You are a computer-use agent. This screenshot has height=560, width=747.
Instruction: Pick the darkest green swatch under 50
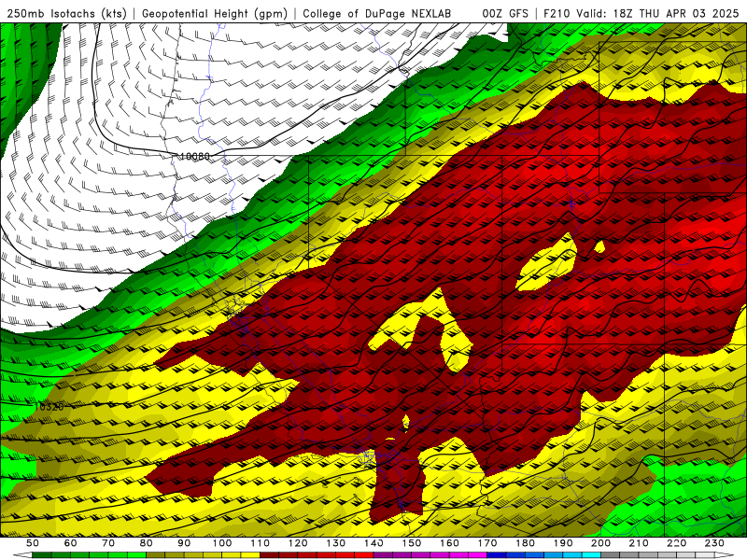pyautogui.click(x=42, y=555)
